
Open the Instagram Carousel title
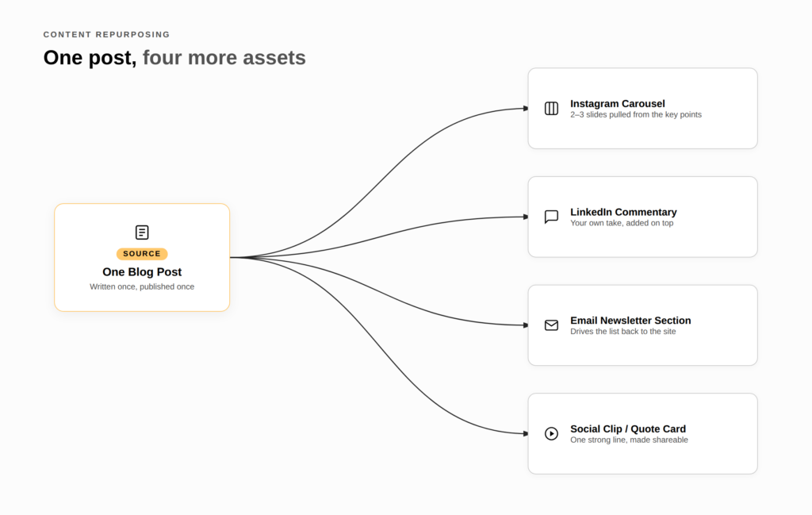click(x=617, y=104)
